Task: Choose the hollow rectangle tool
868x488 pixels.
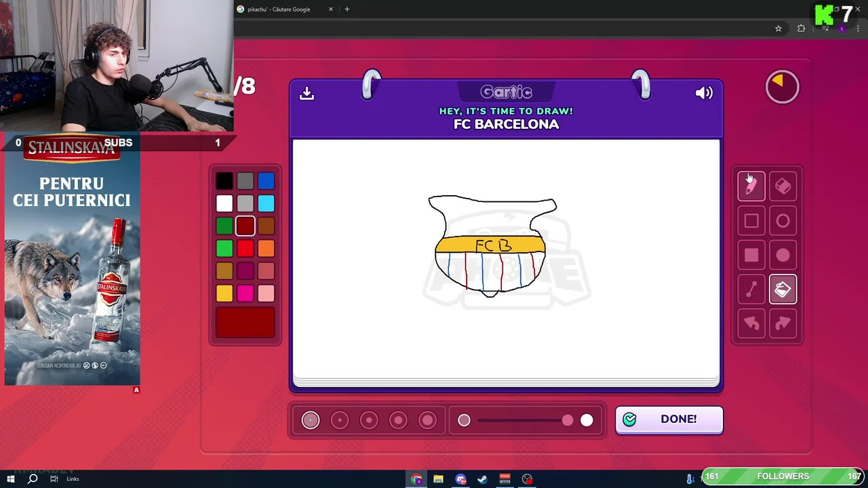Action: [x=751, y=221]
